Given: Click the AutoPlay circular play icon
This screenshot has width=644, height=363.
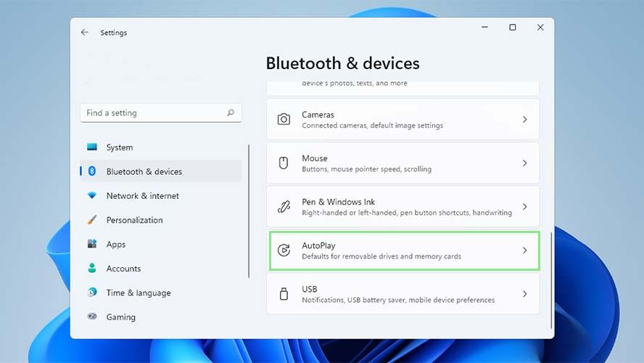Looking at the screenshot, I should [284, 250].
